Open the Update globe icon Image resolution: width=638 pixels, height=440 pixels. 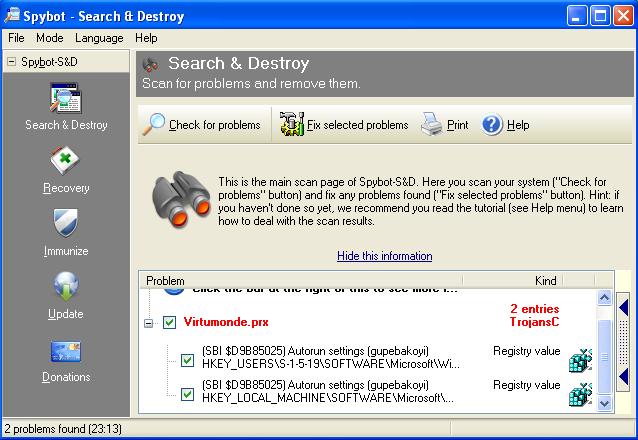tap(66, 286)
